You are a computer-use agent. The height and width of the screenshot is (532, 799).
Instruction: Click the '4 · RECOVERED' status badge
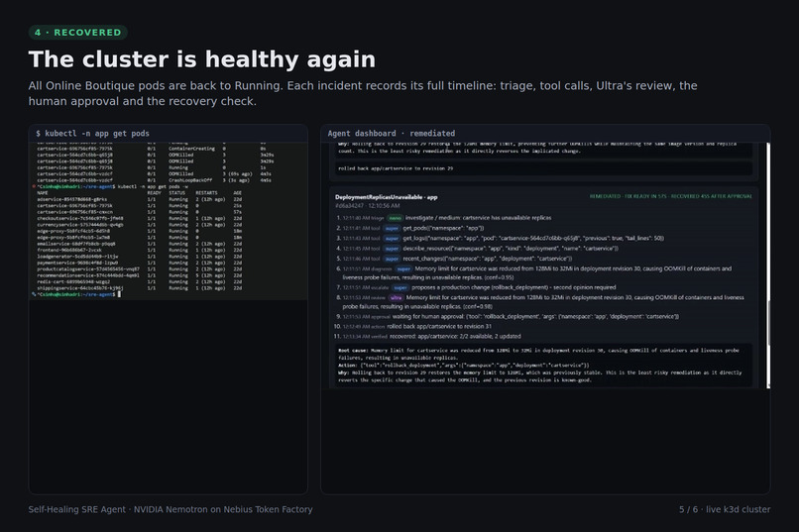[x=78, y=33]
